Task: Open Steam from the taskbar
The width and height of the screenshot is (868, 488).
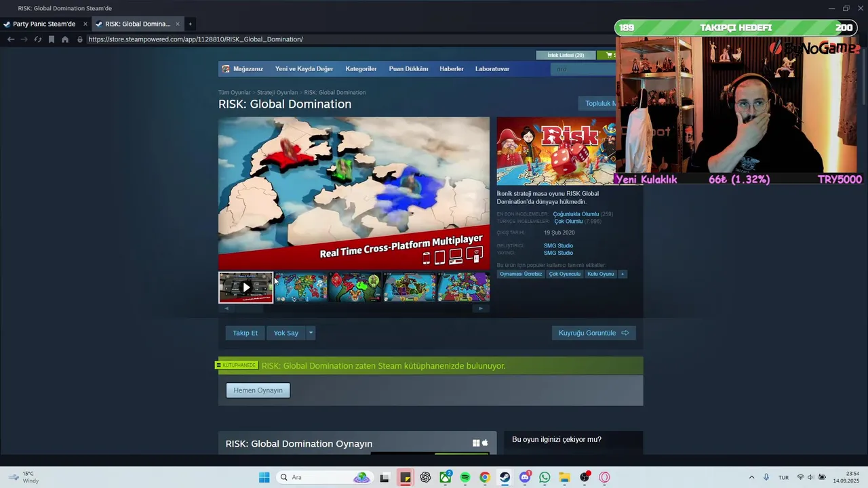Action: [505, 477]
